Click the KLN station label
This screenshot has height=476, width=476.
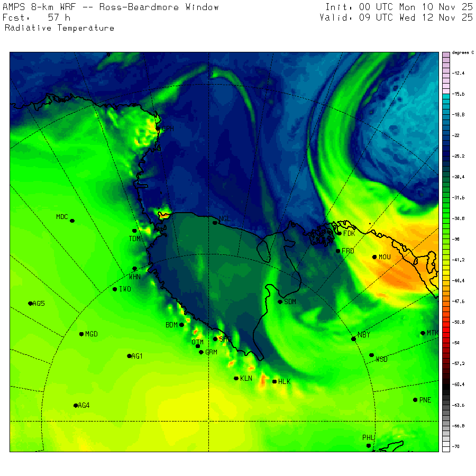tap(246, 379)
